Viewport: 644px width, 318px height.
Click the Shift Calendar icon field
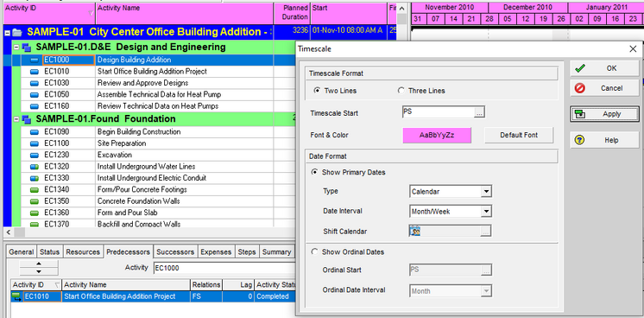point(445,232)
